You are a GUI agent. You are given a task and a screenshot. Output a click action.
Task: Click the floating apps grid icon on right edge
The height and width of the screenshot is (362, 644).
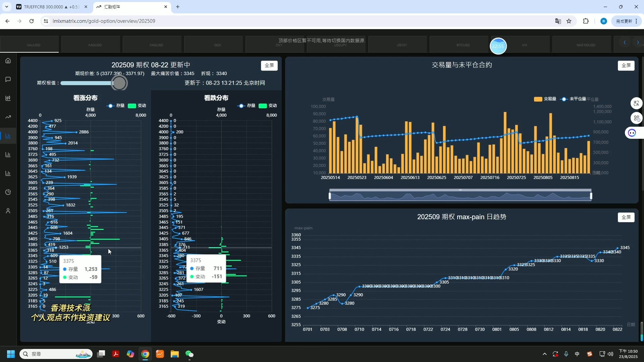(x=636, y=118)
